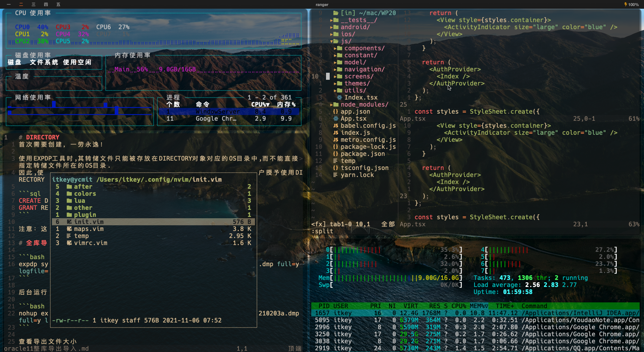Sort htop list by CPU% column header
This screenshot has width=644, height=352.
click(458, 306)
